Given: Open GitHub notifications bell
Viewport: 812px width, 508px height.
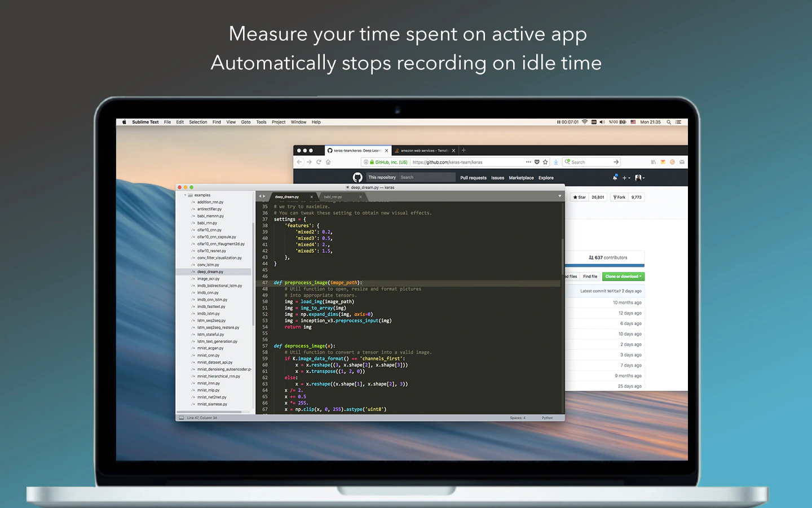Looking at the screenshot, I should point(615,177).
